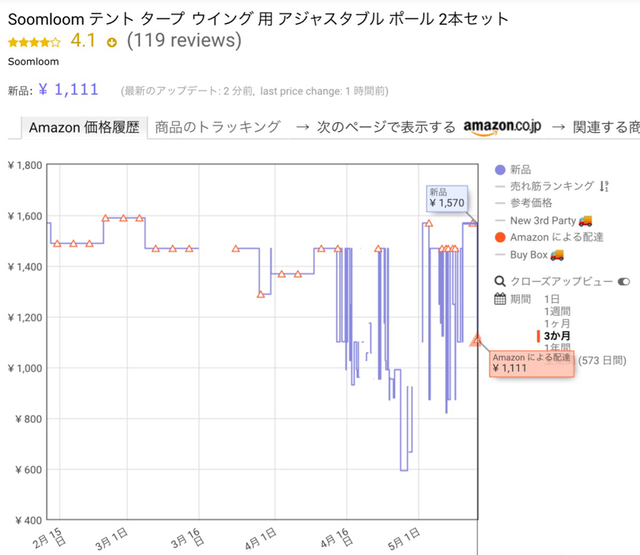Image resolution: width=640 pixels, height=555 pixels.
Task: Enable the 売れ筋ランキング series
Action: click(551, 186)
